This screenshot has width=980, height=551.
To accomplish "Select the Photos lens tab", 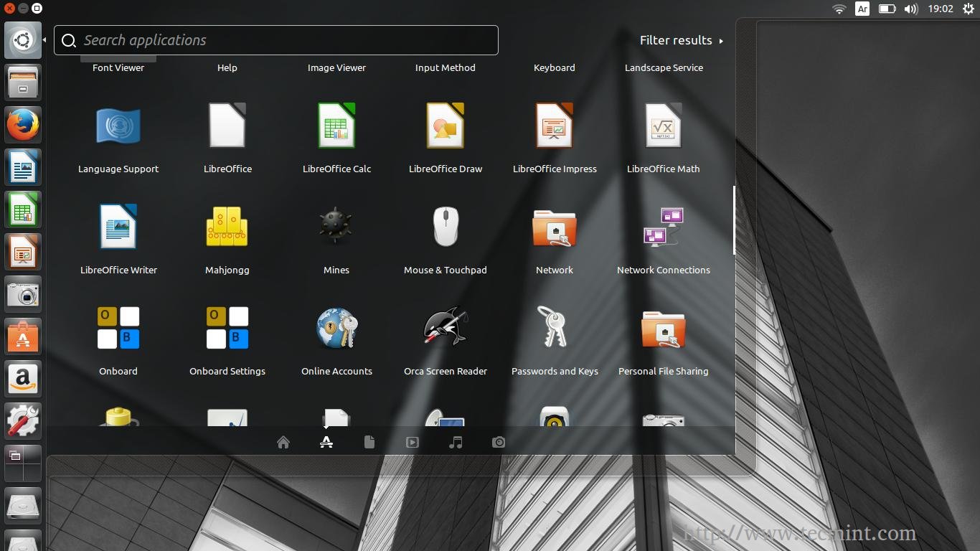I will pos(499,443).
